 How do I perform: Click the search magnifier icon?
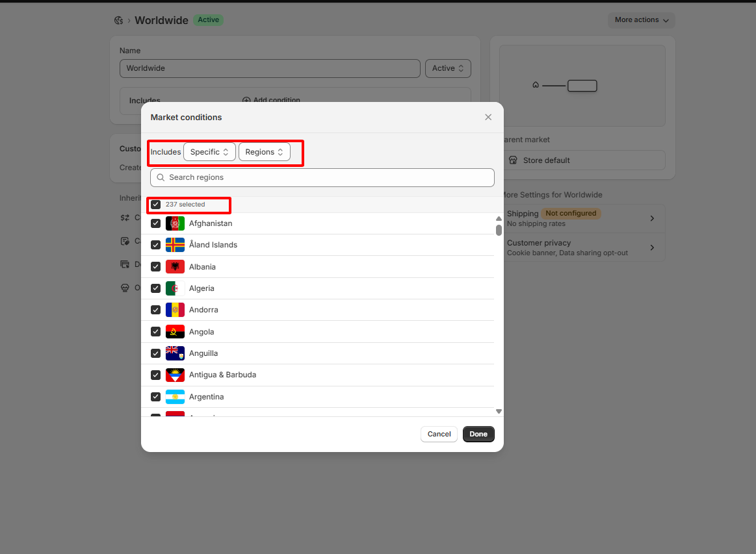[161, 177]
